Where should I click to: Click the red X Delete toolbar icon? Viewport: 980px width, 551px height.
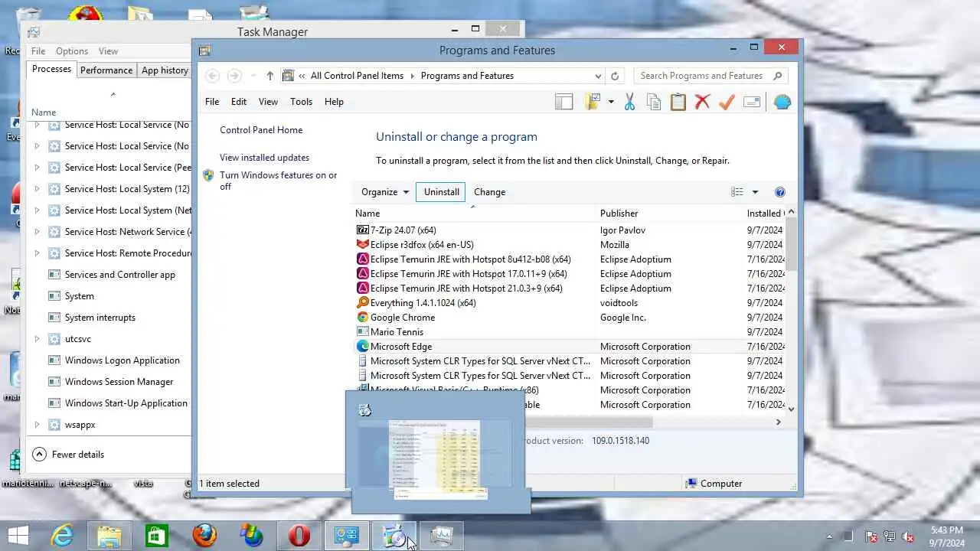tap(702, 102)
